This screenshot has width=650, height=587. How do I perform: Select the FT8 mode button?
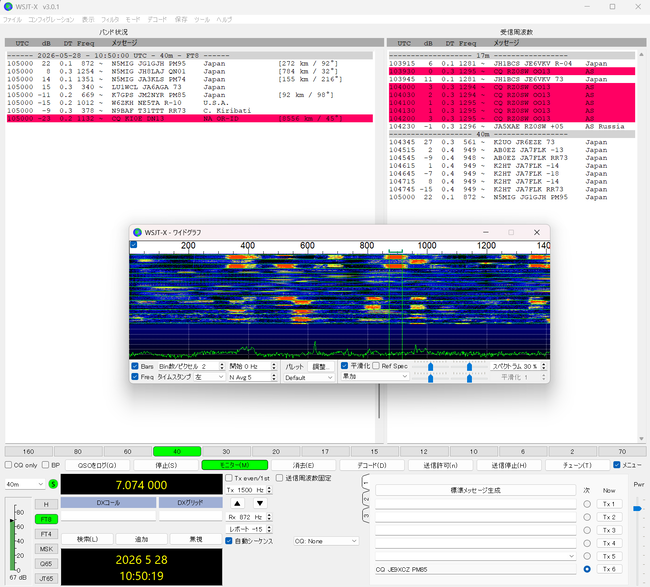pyautogui.click(x=46, y=519)
